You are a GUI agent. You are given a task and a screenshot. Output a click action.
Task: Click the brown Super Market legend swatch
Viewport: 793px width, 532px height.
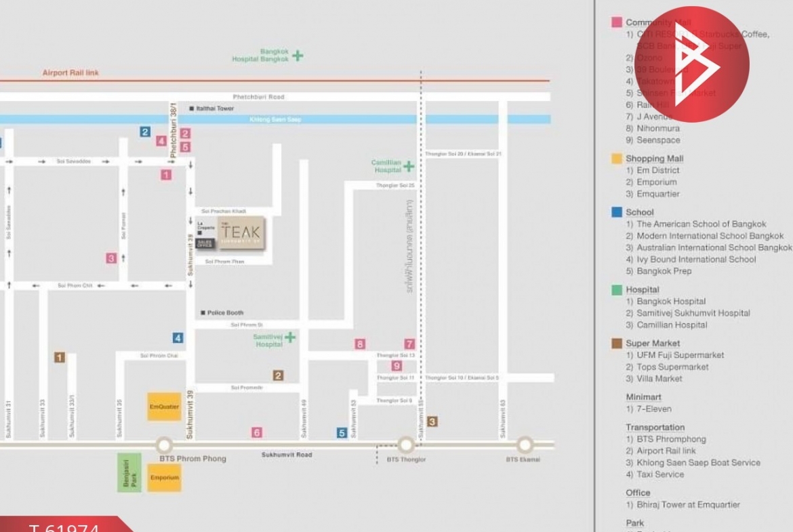(617, 344)
